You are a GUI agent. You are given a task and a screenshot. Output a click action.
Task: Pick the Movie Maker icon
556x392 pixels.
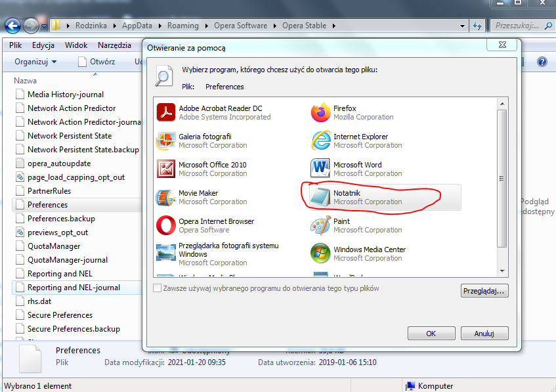pos(165,197)
